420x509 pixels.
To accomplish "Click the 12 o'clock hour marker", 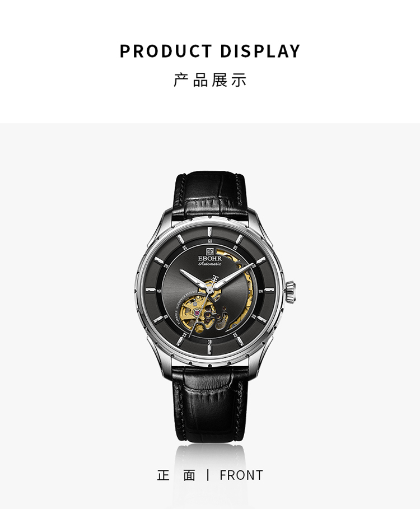I will tap(209, 232).
